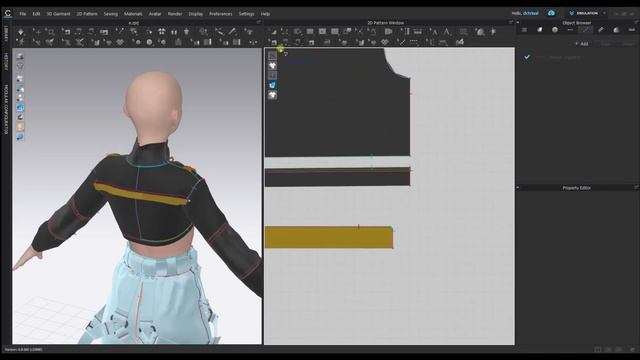This screenshot has height=360, width=640.
Task: Toggle the bottom display icon in 2D window column
Action: tap(273, 95)
